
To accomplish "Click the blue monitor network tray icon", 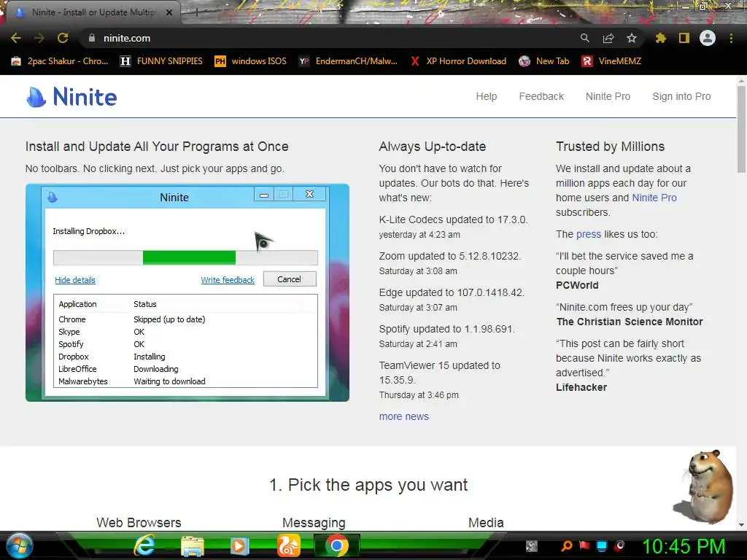I will pyautogui.click(x=602, y=545).
